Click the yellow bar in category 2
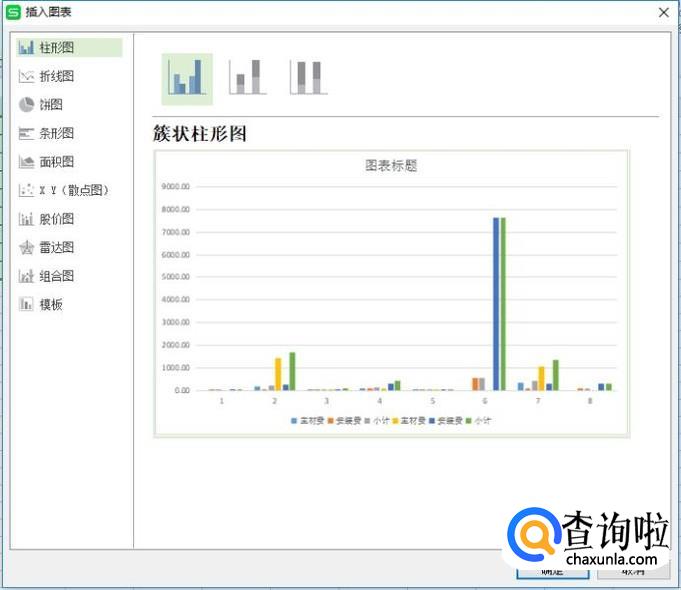681x590 pixels. tap(278, 374)
